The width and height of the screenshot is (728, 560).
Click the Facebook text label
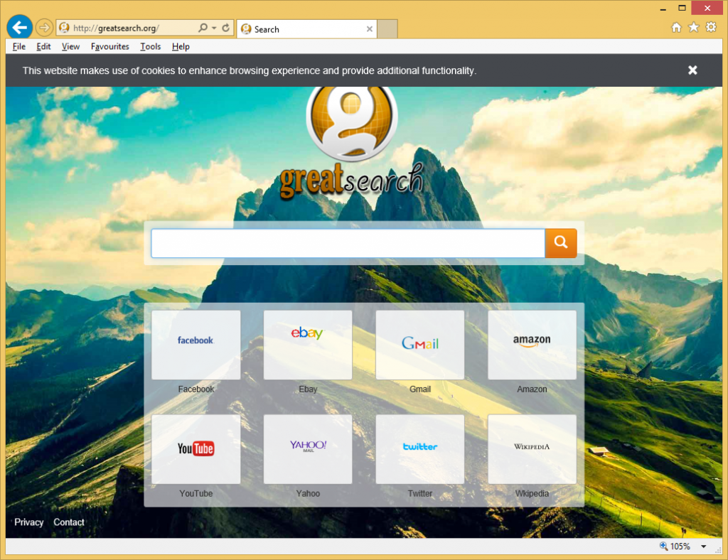196,389
